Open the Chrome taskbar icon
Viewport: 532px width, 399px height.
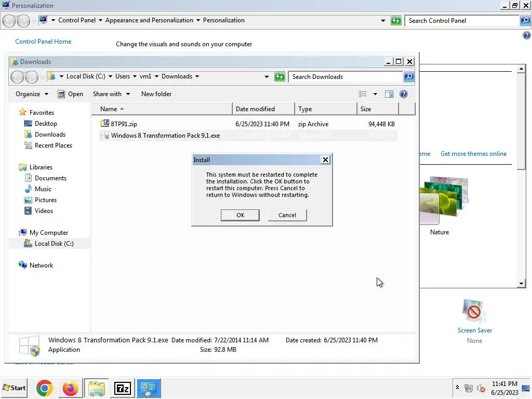45,388
